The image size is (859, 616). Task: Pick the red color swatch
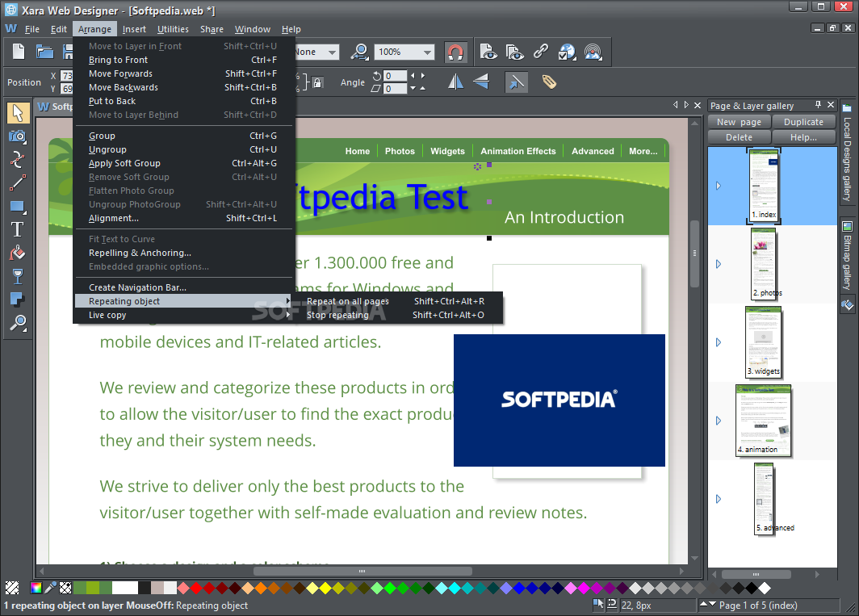tap(196, 588)
